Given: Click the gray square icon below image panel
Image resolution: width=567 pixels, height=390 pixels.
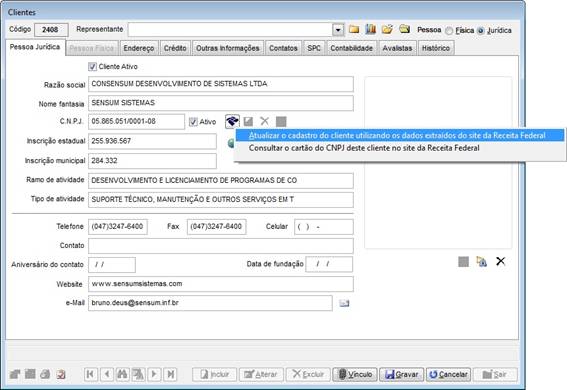Looking at the screenshot, I should [x=464, y=261].
